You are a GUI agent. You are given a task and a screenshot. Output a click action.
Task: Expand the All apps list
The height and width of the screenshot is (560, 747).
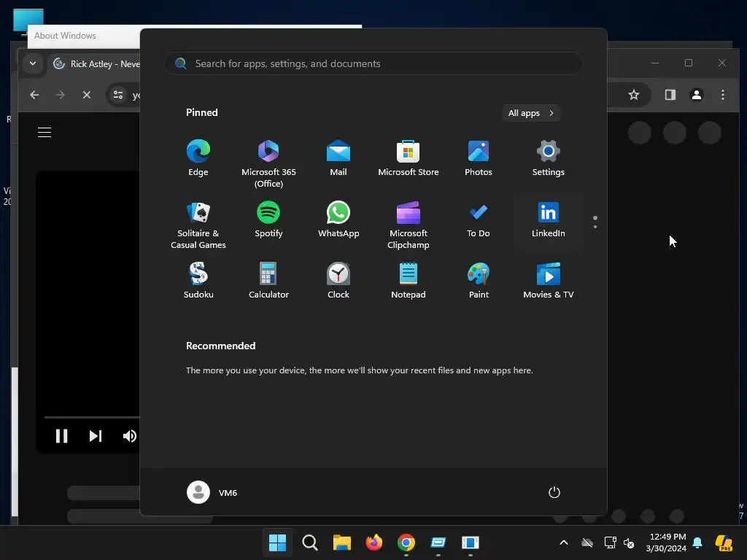pos(531,113)
